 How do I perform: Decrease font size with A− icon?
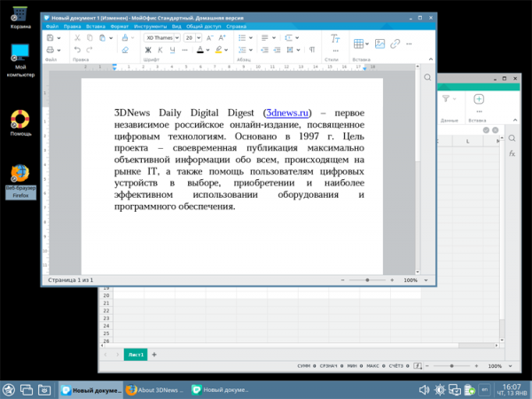tap(210, 37)
